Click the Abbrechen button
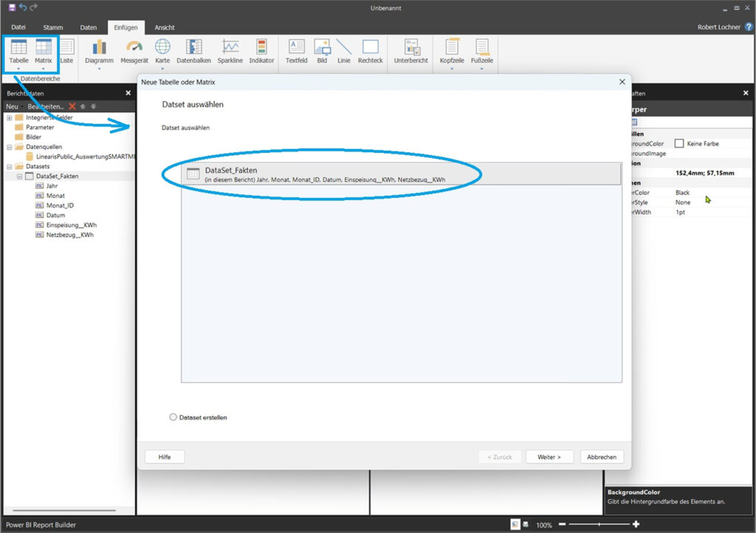 602,457
